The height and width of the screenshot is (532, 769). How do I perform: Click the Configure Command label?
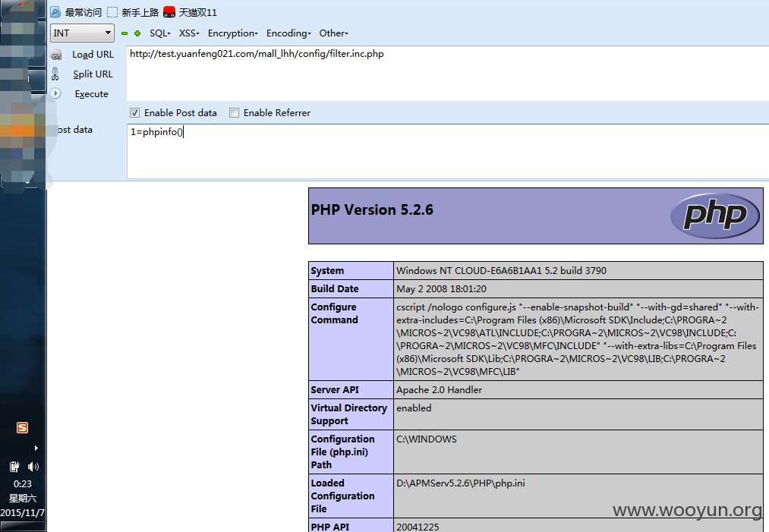point(334,313)
